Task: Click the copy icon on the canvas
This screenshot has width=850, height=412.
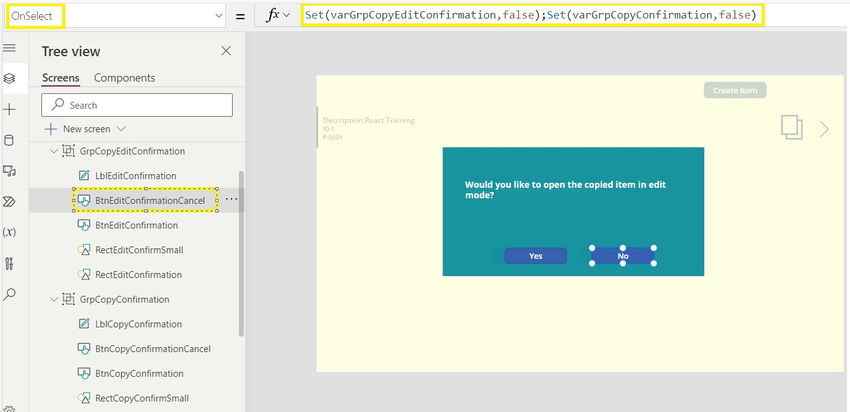Action: pyautogui.click(x=791, y=128)
